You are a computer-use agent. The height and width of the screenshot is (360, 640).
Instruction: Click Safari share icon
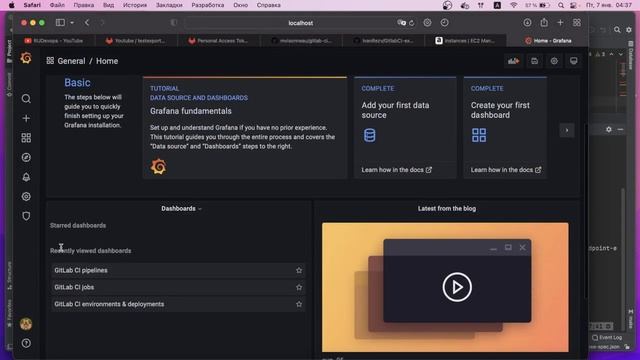point(544,22)
